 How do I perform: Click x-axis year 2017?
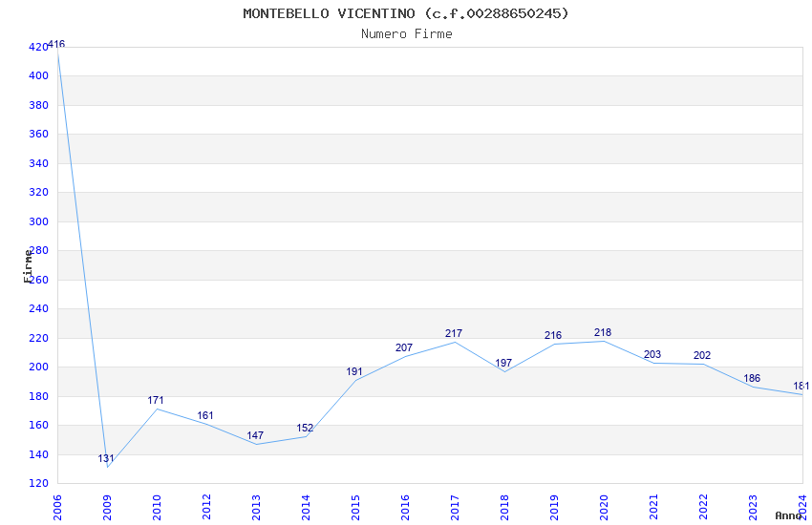tap(455, 508)
